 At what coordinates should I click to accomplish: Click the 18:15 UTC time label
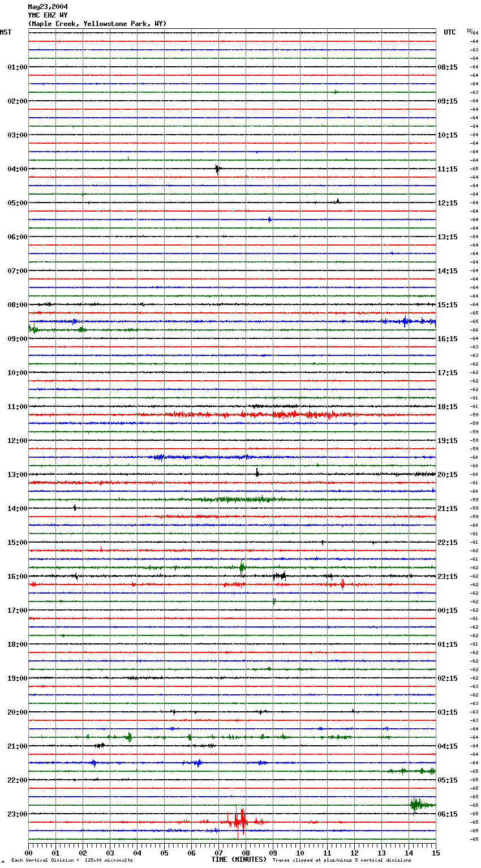448,407
